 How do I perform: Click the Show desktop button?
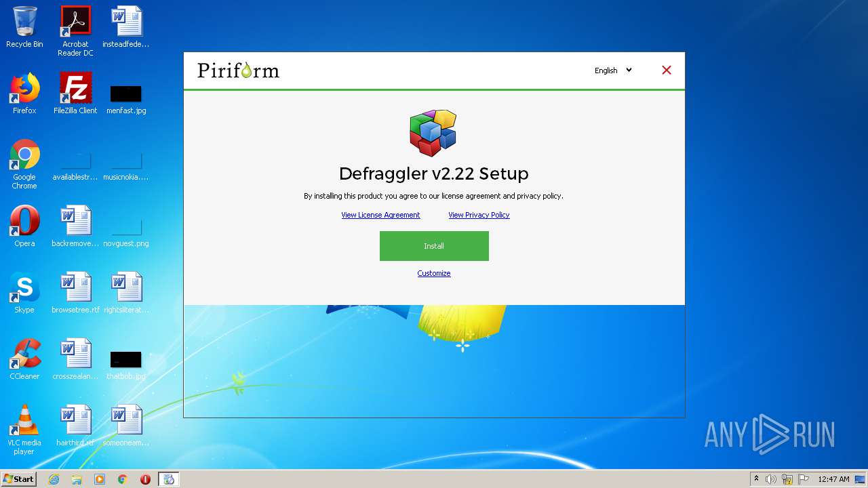pos(860,479)
